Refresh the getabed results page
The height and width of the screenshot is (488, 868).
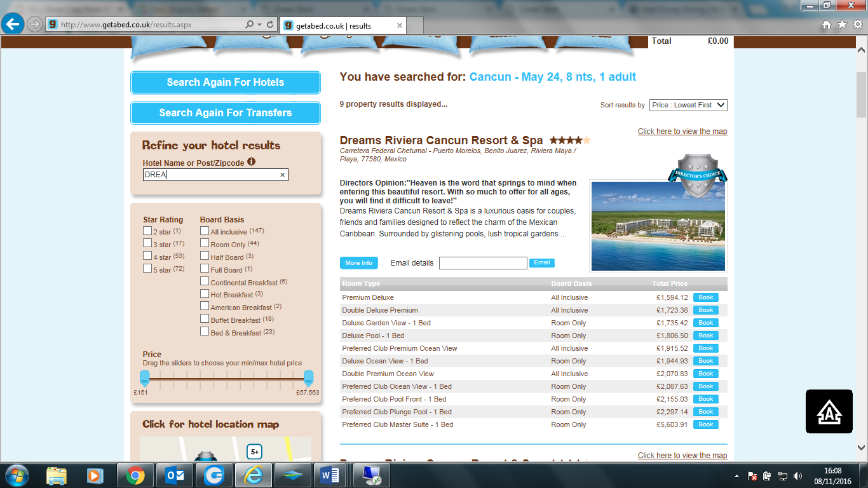click(x=271, y=25)
